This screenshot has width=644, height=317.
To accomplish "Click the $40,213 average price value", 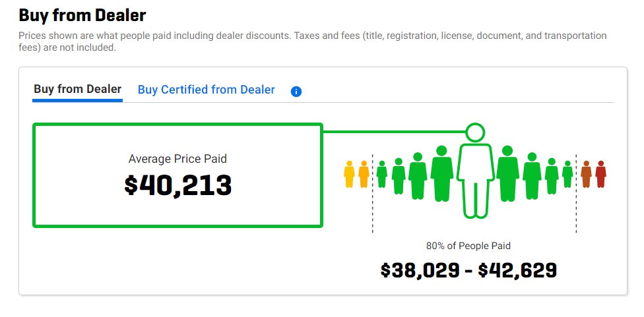I will click(178, 185).
